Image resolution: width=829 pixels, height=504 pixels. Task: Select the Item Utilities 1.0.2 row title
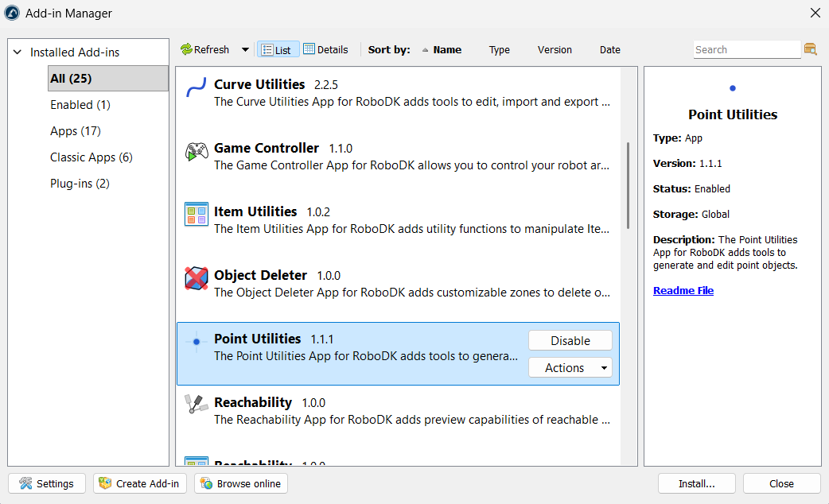tap(272, 211)
